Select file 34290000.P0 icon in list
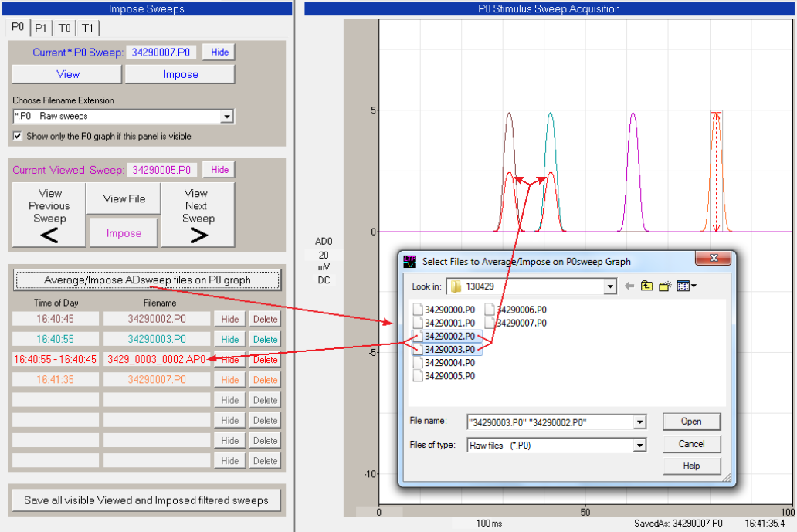The height and width of the screenshot is (532, 797). point(418,310)
